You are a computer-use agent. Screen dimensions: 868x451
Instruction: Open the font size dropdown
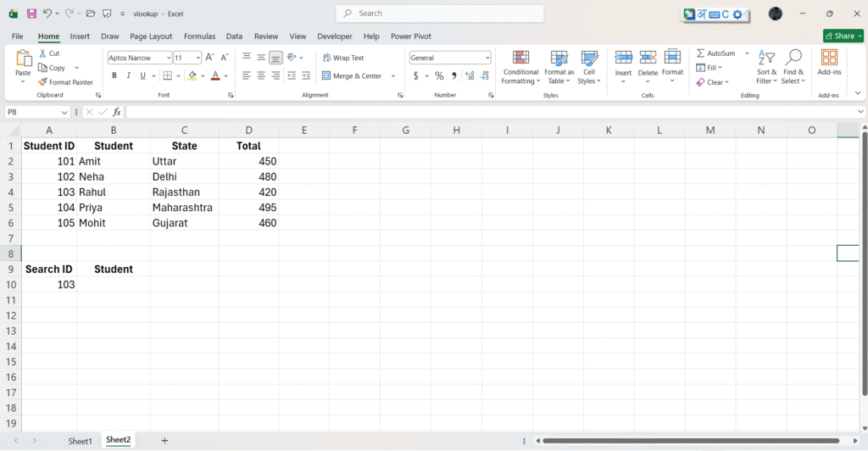tap(198, 58)
